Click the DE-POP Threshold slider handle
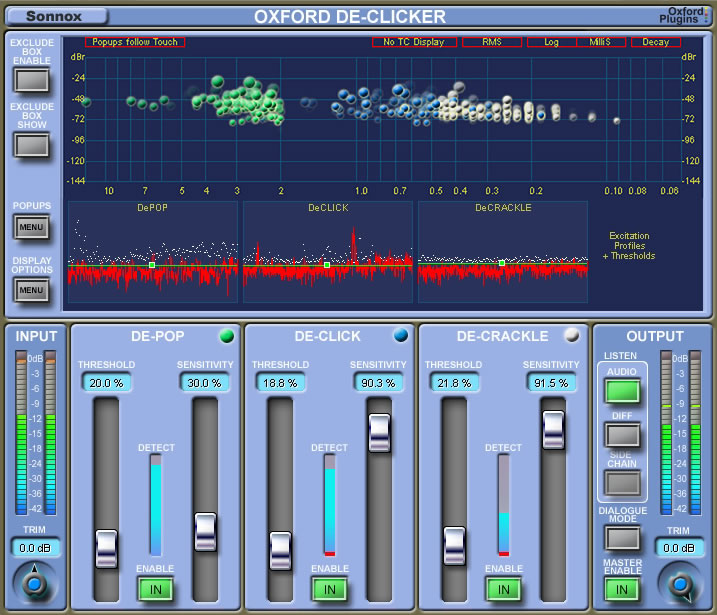The image size is (717, 615). (106, 549)
